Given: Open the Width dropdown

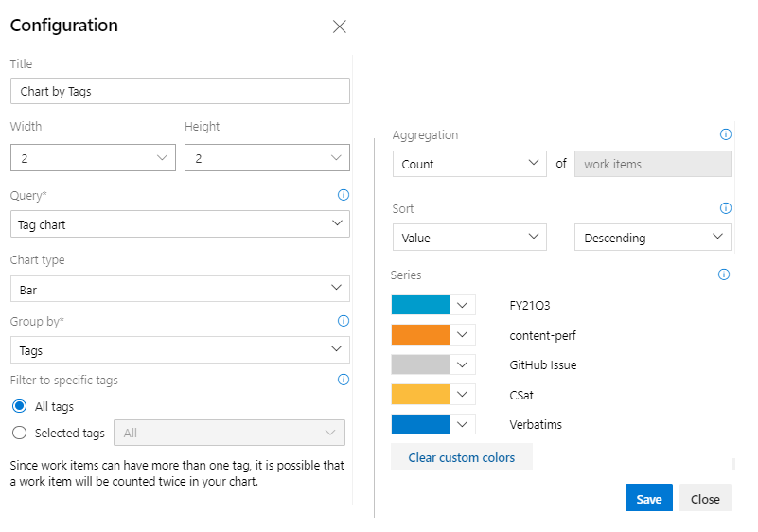Looking at the screenshot, I should 93,158.
